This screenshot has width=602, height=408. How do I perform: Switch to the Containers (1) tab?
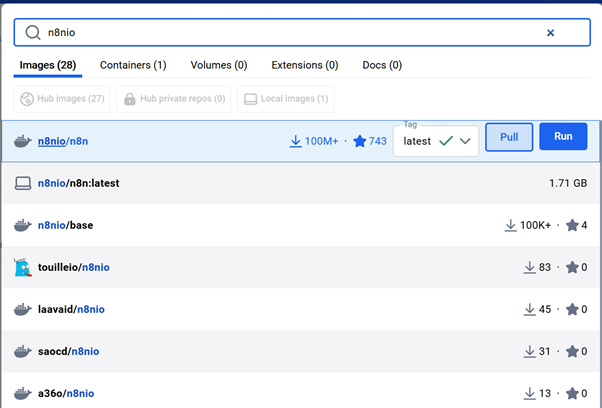pos(133,65)
